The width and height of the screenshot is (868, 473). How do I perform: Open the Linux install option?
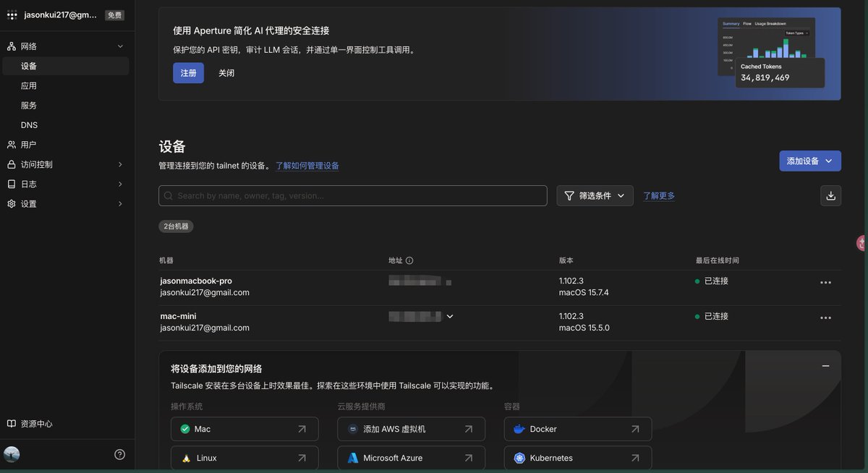[x=244, y=458]
